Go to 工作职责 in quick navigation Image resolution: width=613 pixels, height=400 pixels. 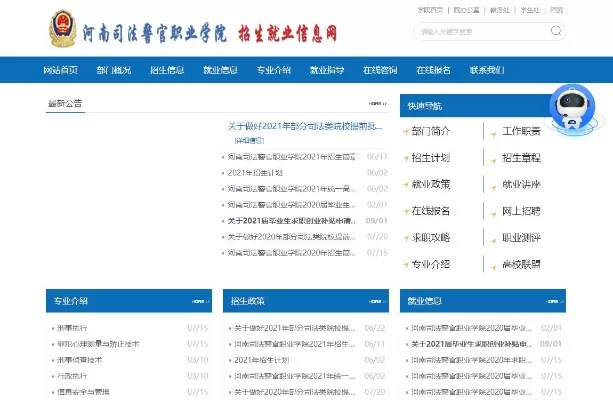click(521, 131)
